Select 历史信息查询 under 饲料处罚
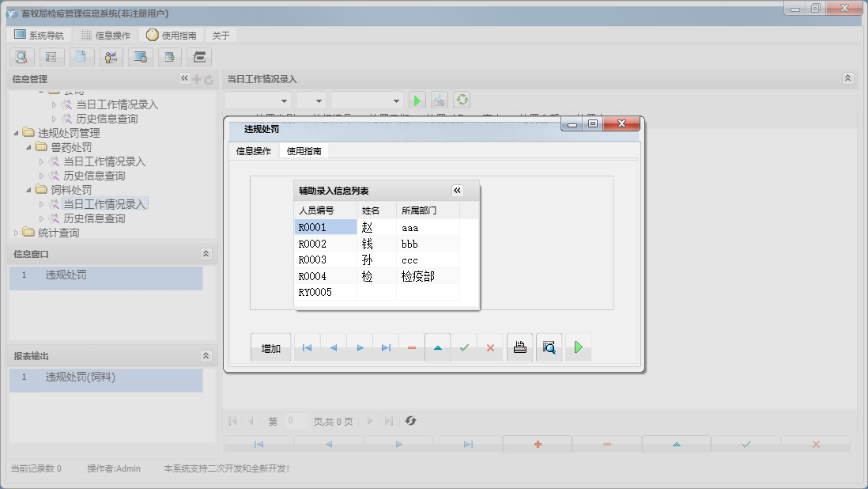 click(x=94, y=218)
